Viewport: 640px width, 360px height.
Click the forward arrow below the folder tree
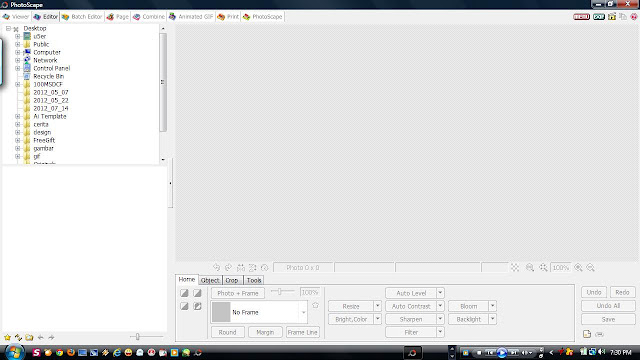(x=51, y=337)
